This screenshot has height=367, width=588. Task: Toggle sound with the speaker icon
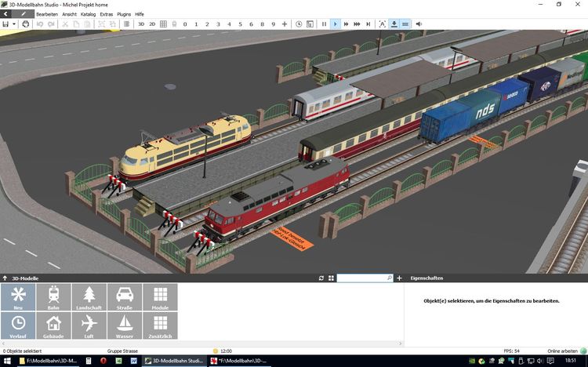pos(419,24)
